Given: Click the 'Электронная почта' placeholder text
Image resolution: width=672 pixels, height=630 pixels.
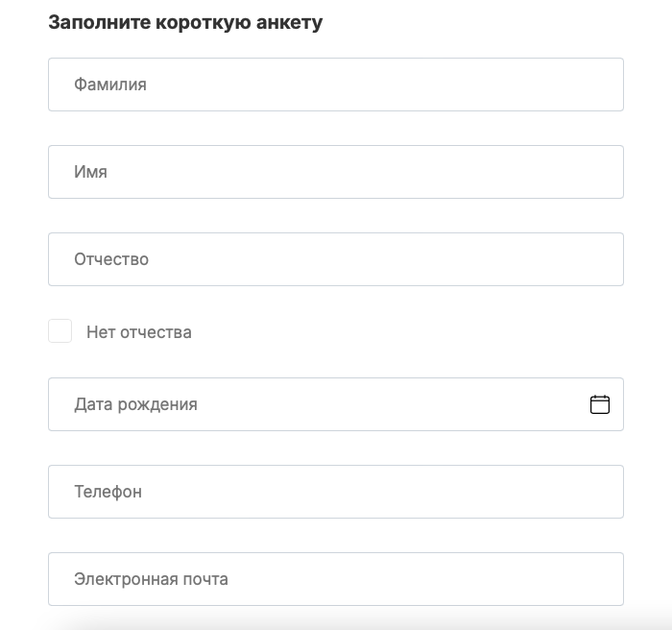Looking at the screenshot, I should coord(151,579).
